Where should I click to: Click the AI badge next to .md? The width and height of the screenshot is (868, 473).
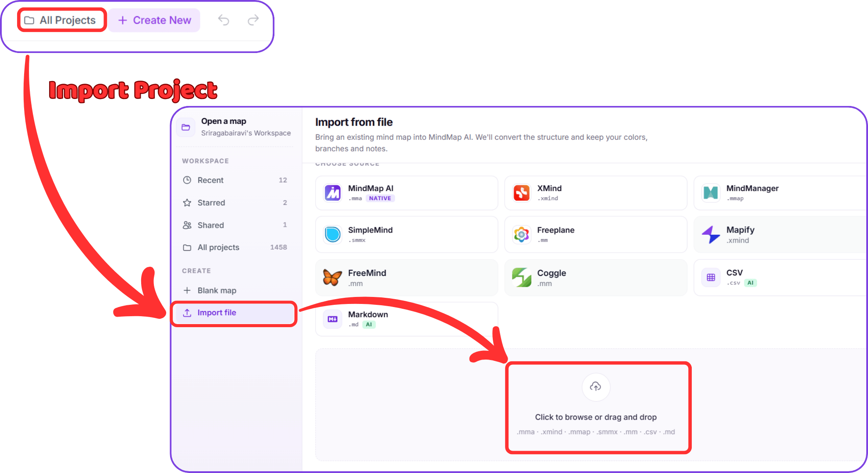click(369, 325)
